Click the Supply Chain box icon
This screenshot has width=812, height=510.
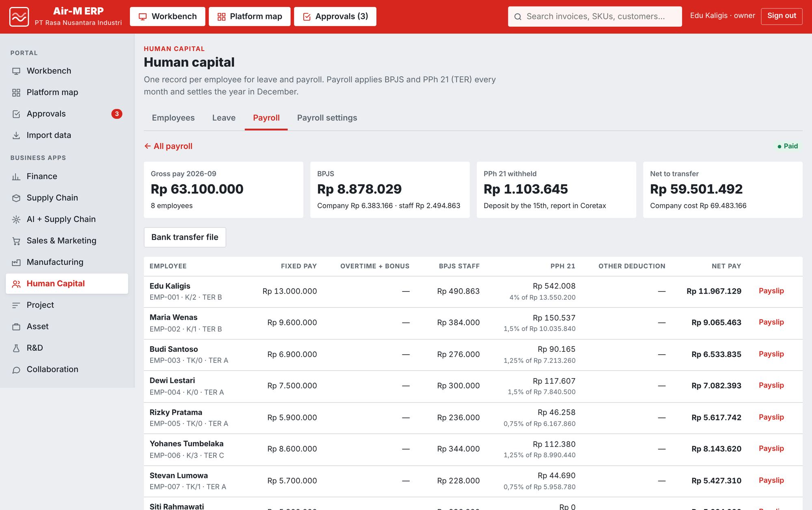coord(16,198)
